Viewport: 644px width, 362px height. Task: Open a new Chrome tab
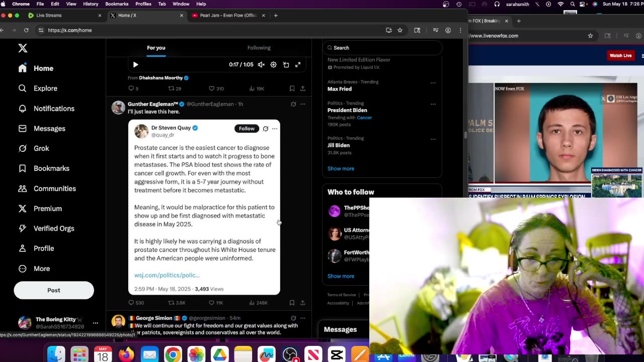pos(276,16)
